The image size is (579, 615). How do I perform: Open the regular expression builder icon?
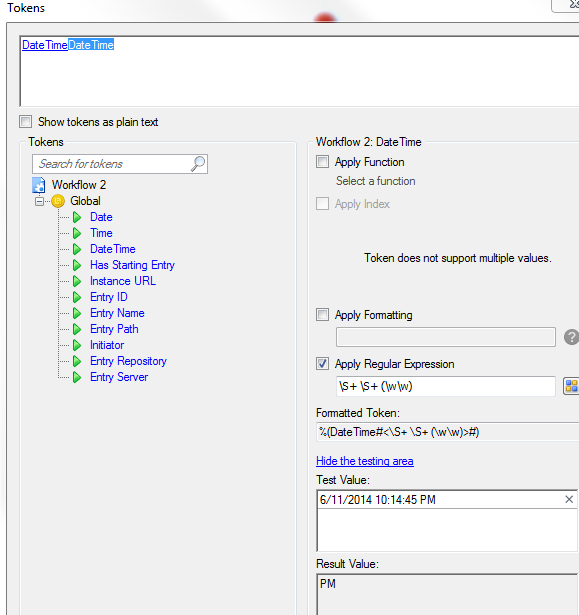point(571,386)
